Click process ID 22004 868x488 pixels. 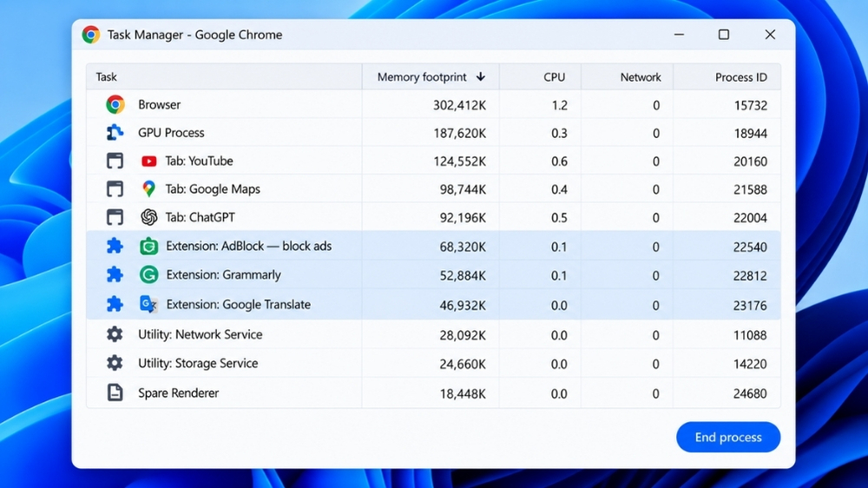[750, 218]
